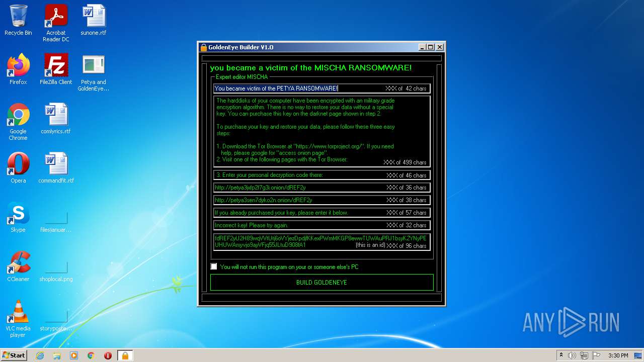644x362 pixels.
Task: Launch the Opera desktop shortcut
Action: coord(18,168)
